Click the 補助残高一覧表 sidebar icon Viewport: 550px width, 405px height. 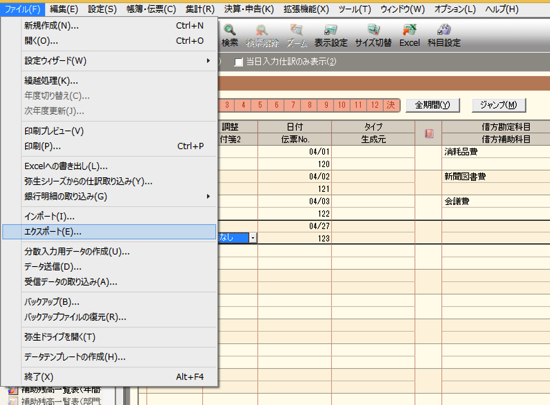tap(12, 390)
